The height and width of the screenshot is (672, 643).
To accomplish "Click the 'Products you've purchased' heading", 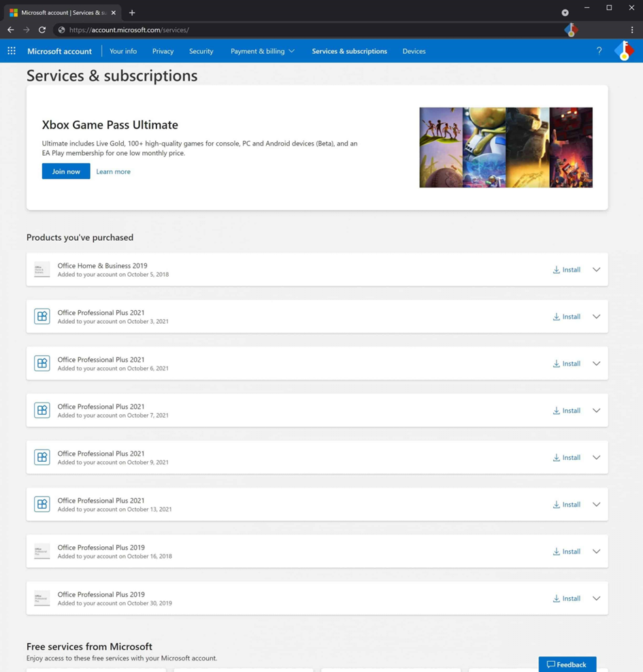I will click(x=80, y=237).
